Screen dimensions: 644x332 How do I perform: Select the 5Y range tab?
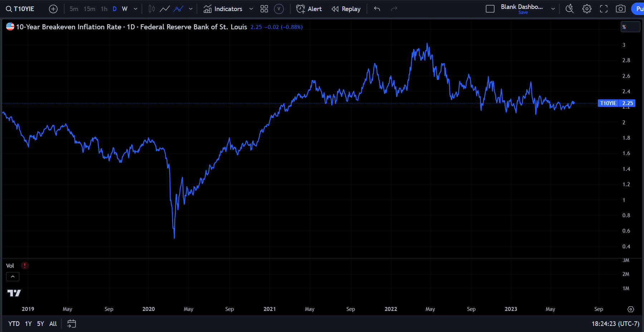40,323
